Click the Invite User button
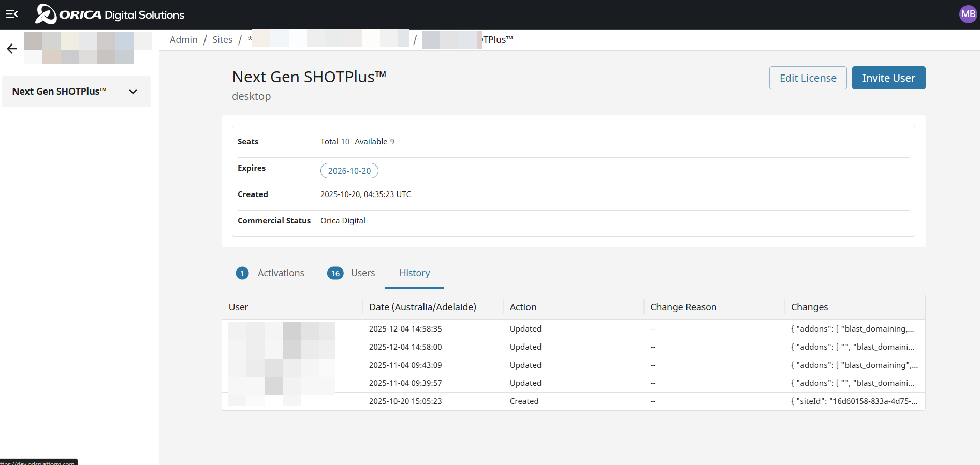The height and width of the screenshot is (465, 980). (888, 78)
